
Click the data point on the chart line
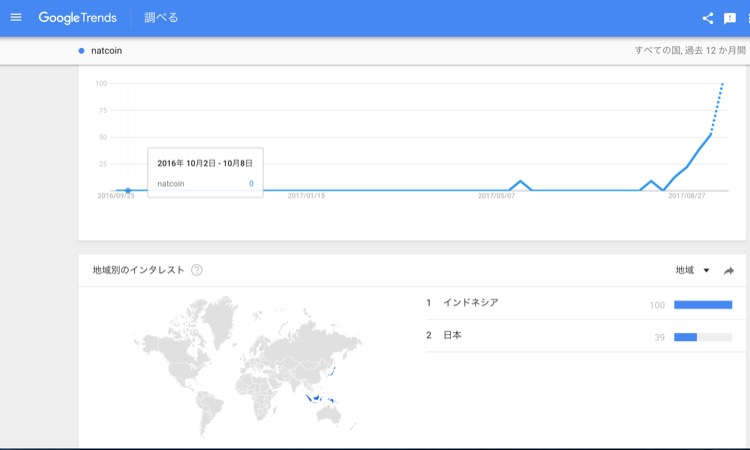pos(128,190)
